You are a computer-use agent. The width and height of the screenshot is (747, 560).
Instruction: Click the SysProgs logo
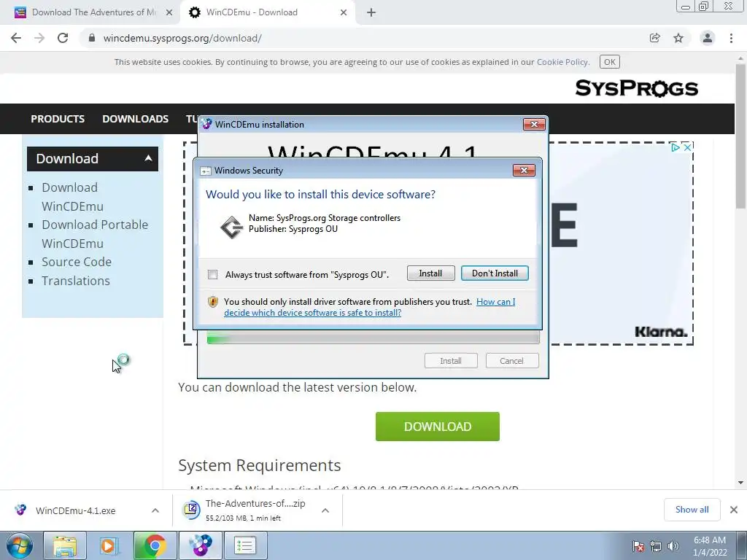[636, 88]
